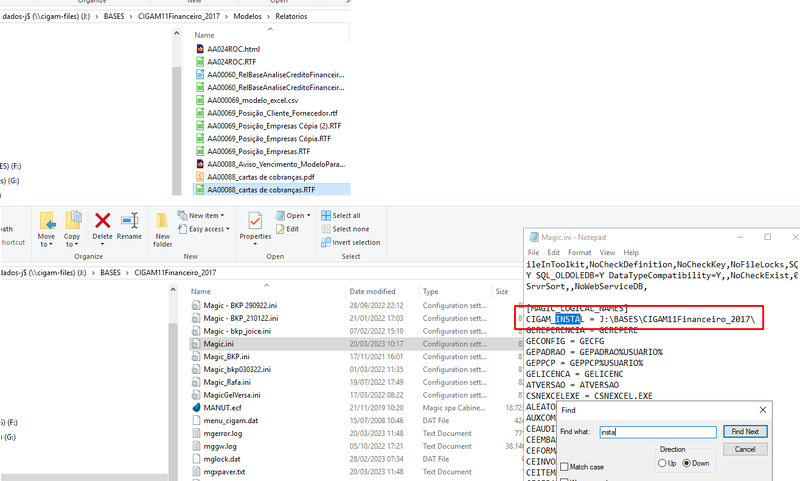Image resolution: width=800 pixels, height=481 pixels.
Task: Click the Rename icon in ribbon
Action: [x=130, y=221]
